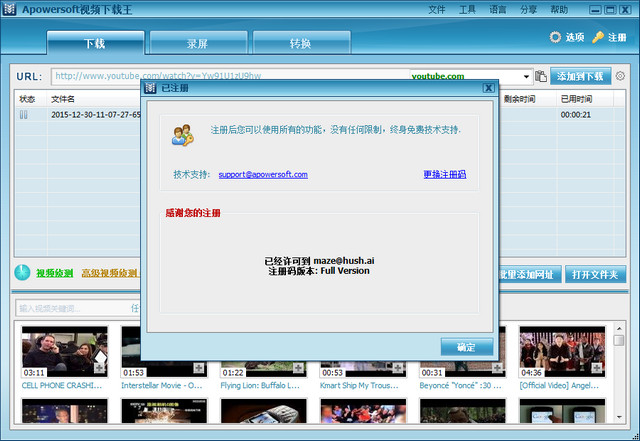Open the Official Video Angel thumbnail
640x441 pixels.
point(562,352)
